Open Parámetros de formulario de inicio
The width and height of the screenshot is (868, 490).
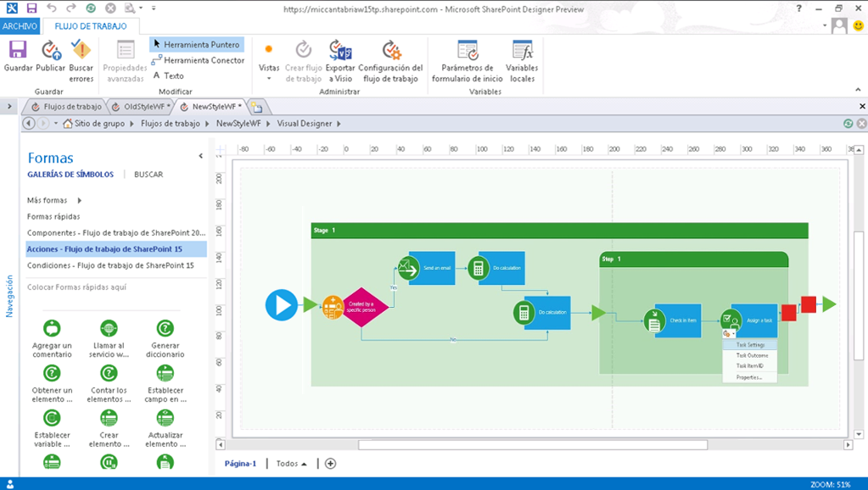coord(468,61)
